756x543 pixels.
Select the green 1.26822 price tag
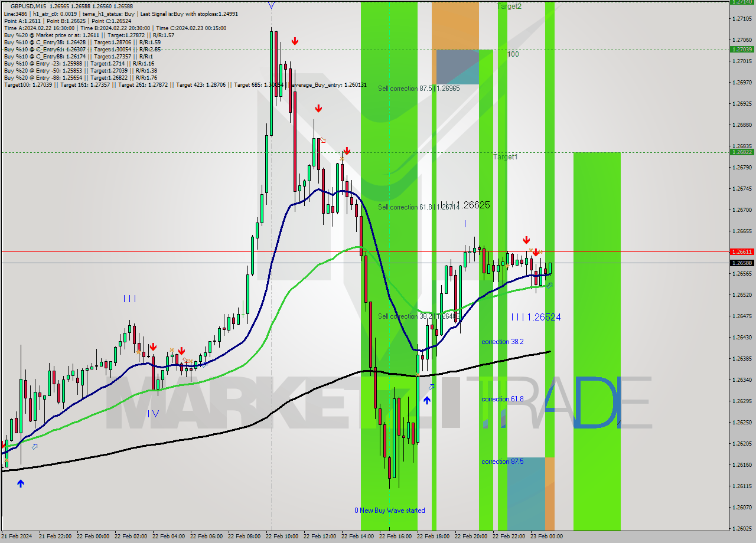click(742, 152)
